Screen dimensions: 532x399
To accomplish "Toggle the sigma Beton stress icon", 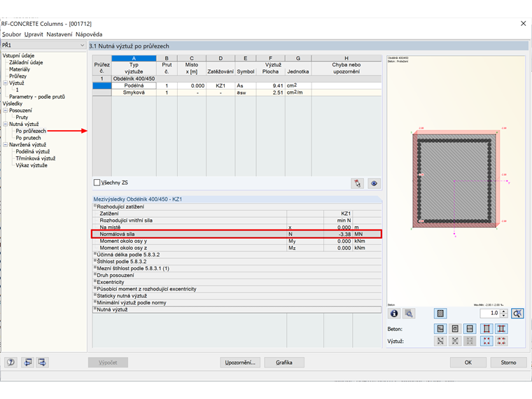I will pos(455,329).
